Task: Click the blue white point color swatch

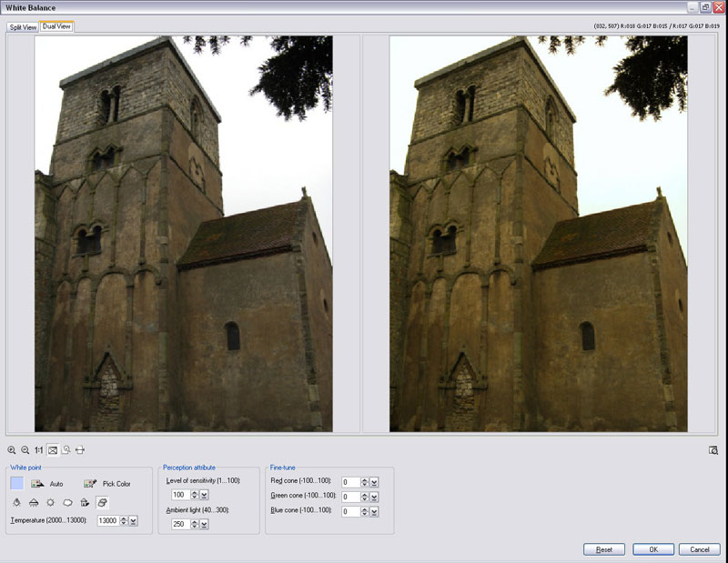Action: [x=17, y=483]
